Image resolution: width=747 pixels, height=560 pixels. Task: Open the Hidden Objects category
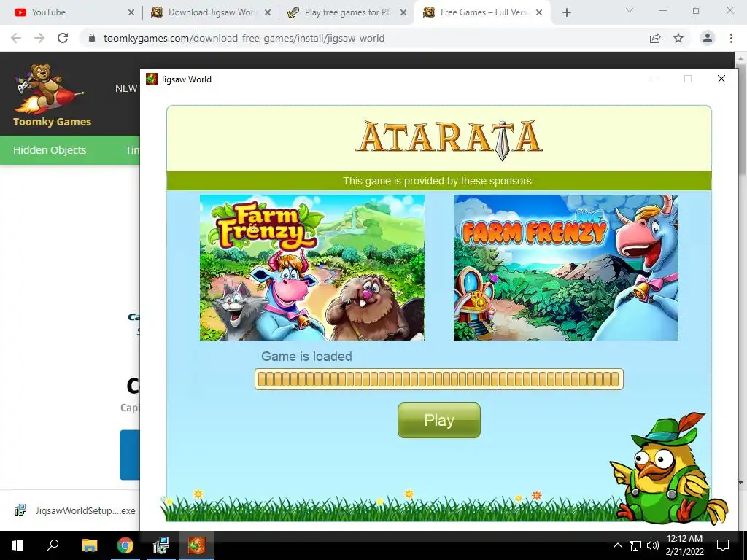(x=50, y=150)
